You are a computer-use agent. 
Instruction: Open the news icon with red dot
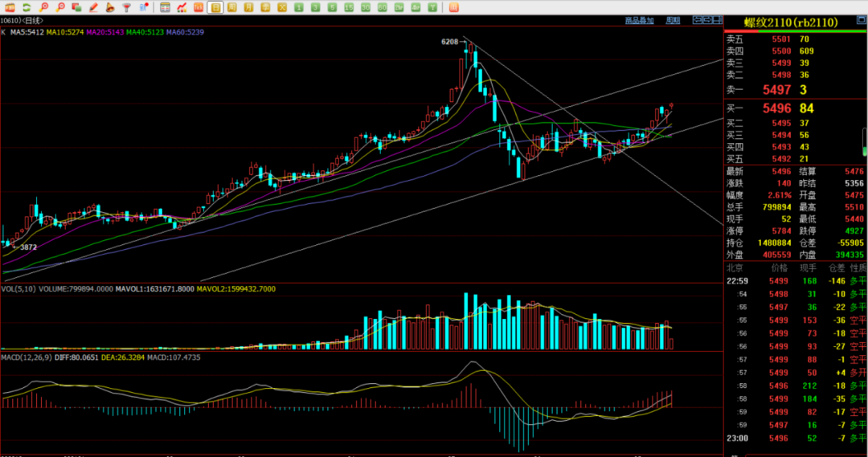pyautogui.click(x=143, y=7)
